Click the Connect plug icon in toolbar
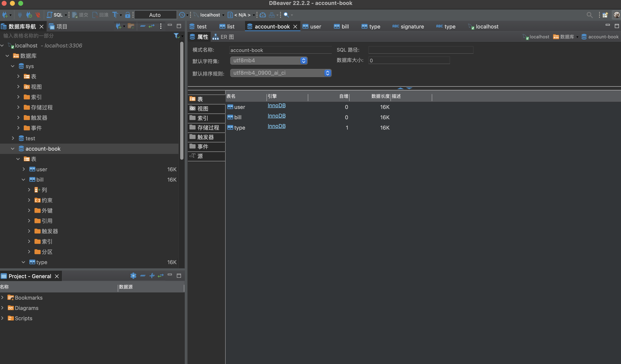This screenshot has height=364, width=621. [20, 15]
